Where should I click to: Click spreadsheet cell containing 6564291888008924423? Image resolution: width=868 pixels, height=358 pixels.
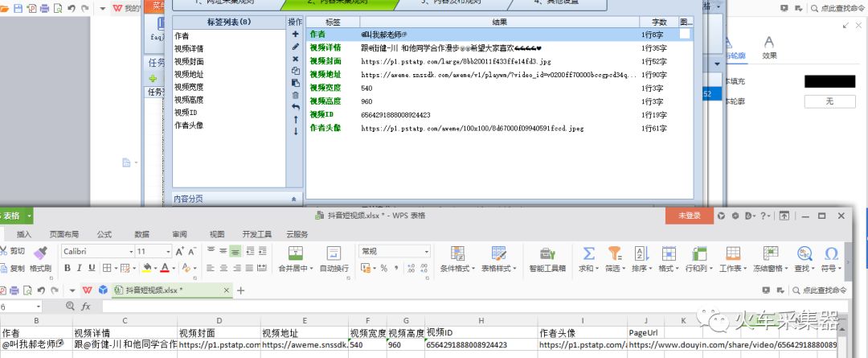[x=481, y=344]
